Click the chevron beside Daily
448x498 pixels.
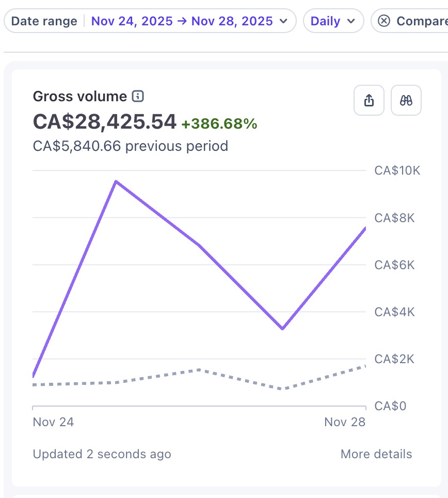click(351, 21)
